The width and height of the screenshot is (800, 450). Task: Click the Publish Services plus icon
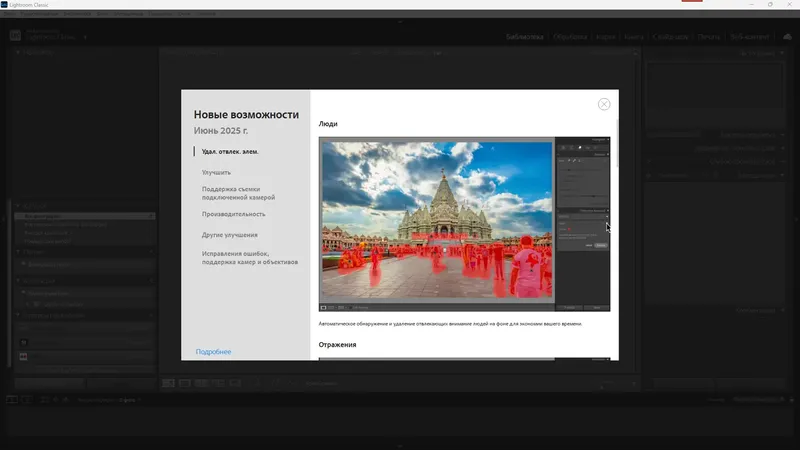[x=151, y=315]
